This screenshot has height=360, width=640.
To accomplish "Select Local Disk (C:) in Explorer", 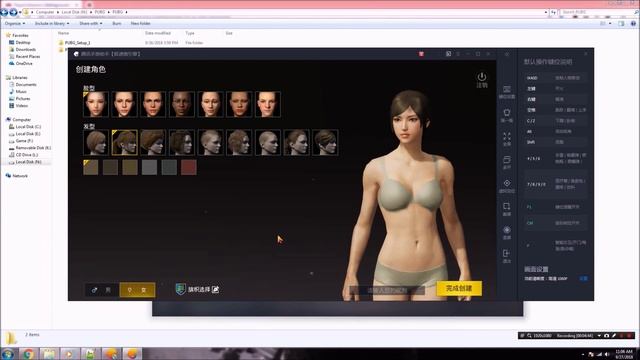I will point(28,127).
